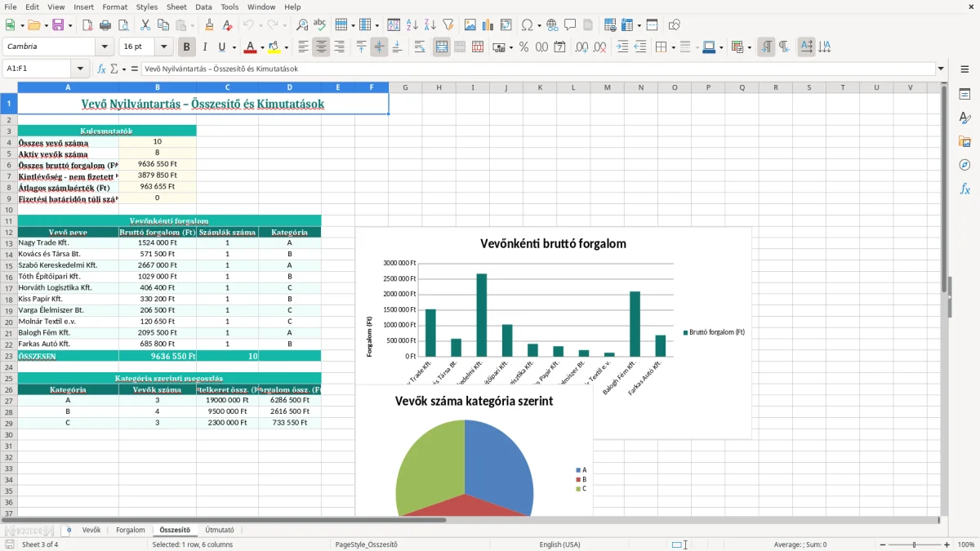Open sidebar Properties panel icon
This screenshot has width=980, height=551.
coord(964,94)
